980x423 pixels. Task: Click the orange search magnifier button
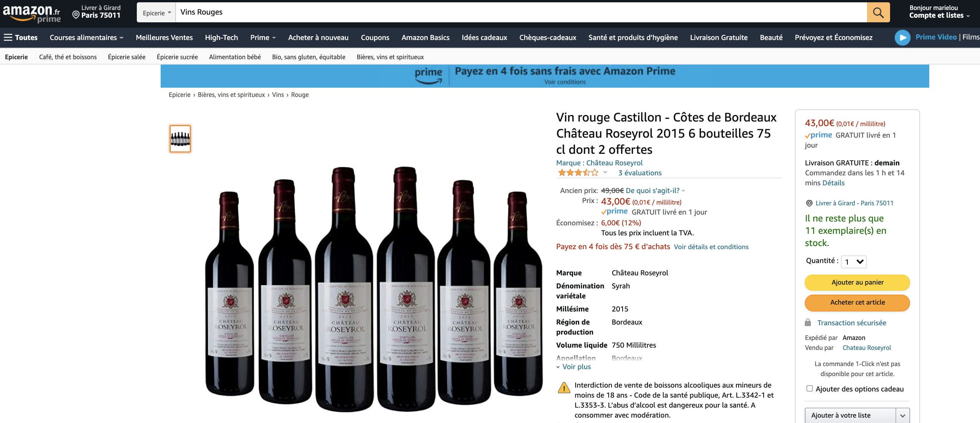(x=878, y=12)
